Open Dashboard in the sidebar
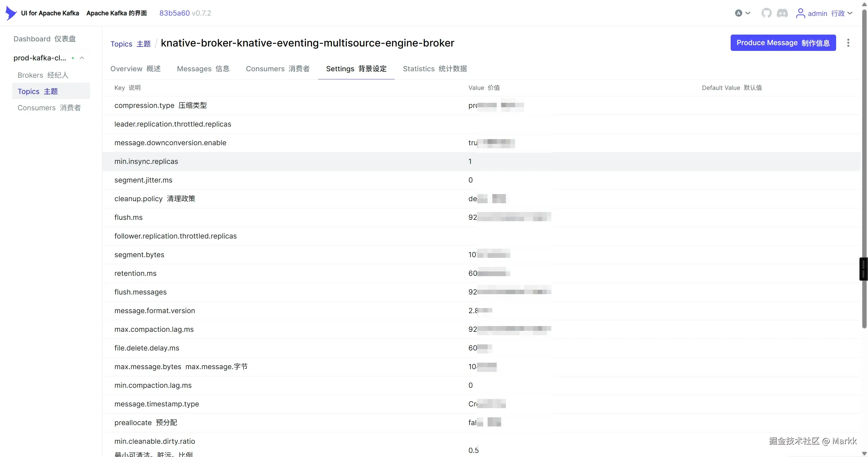 click(x=45, y=39)
